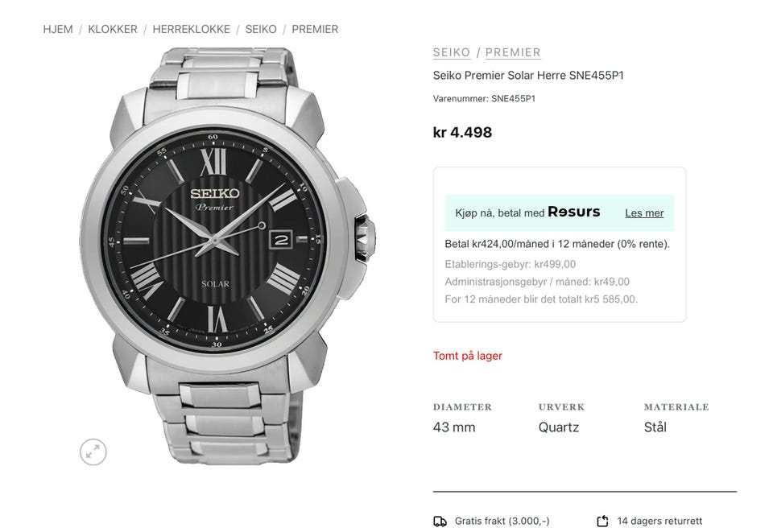Click '14 dagers returrett' text
773x532 pixels.
(659, 522)
